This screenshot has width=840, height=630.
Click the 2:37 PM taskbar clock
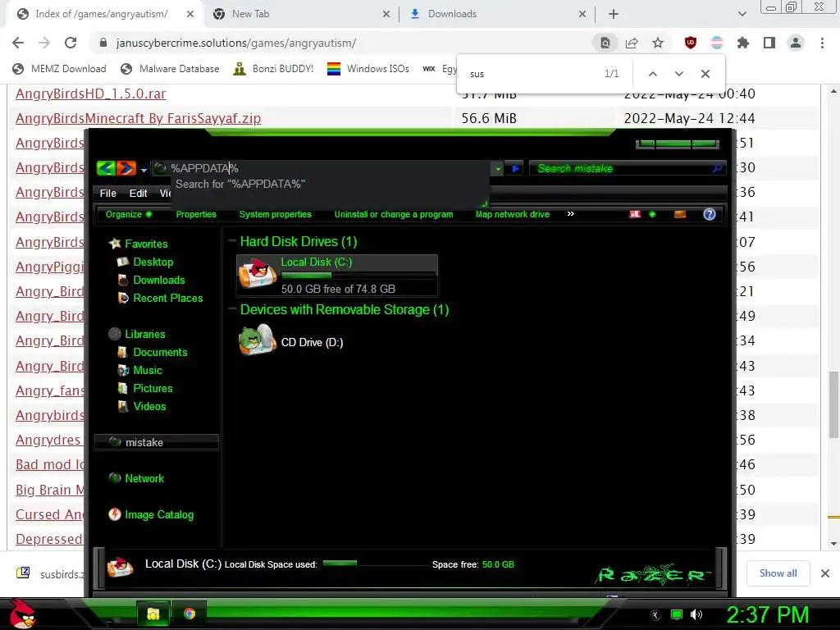point(768,614)
